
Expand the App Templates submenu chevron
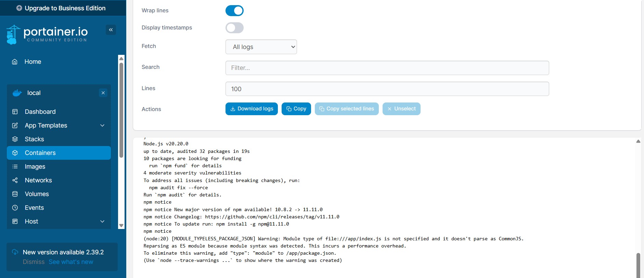point(102,125)
